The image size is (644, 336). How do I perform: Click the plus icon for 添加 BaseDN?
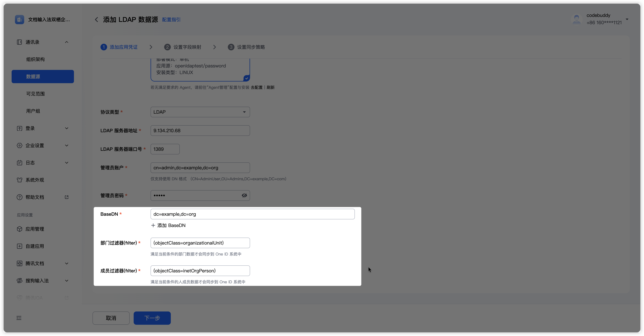click(x=153, y=225)
